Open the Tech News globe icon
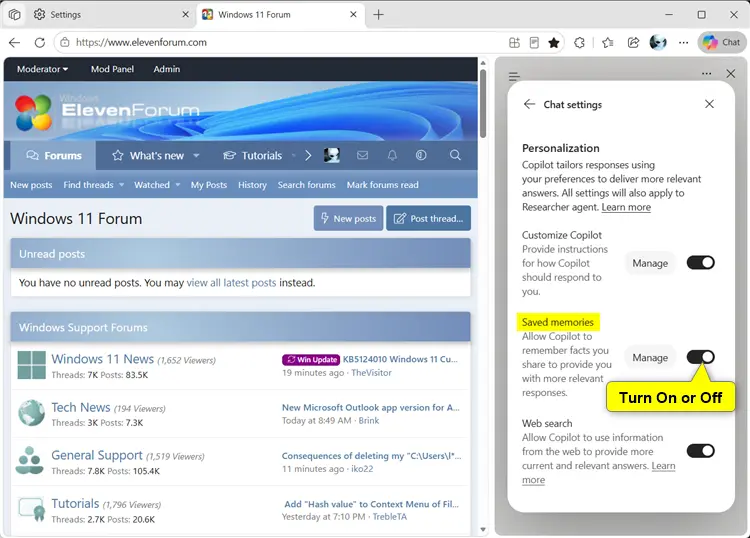The width and height of the screenshot is (750, 538). 32,413
